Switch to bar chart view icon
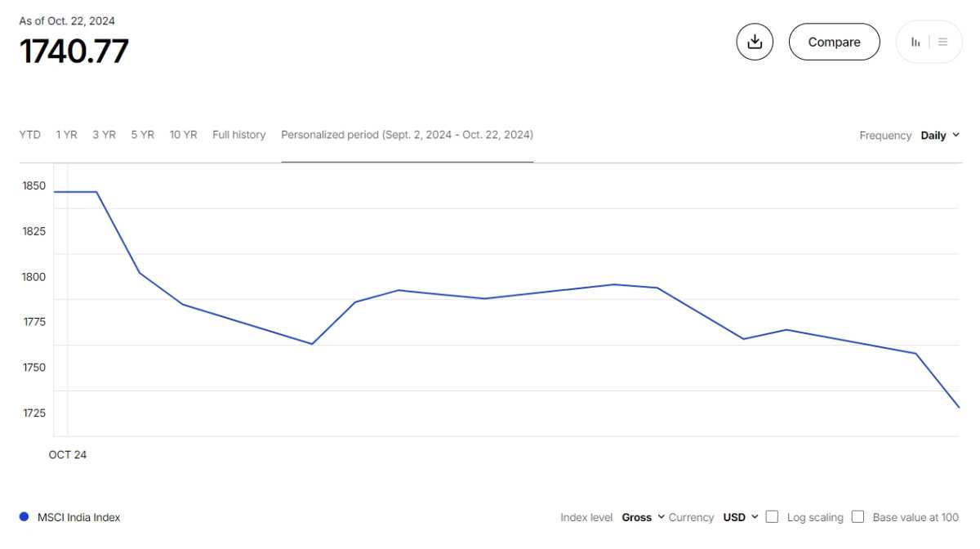This screenshot has height=549, width=980. coord(915,42)
